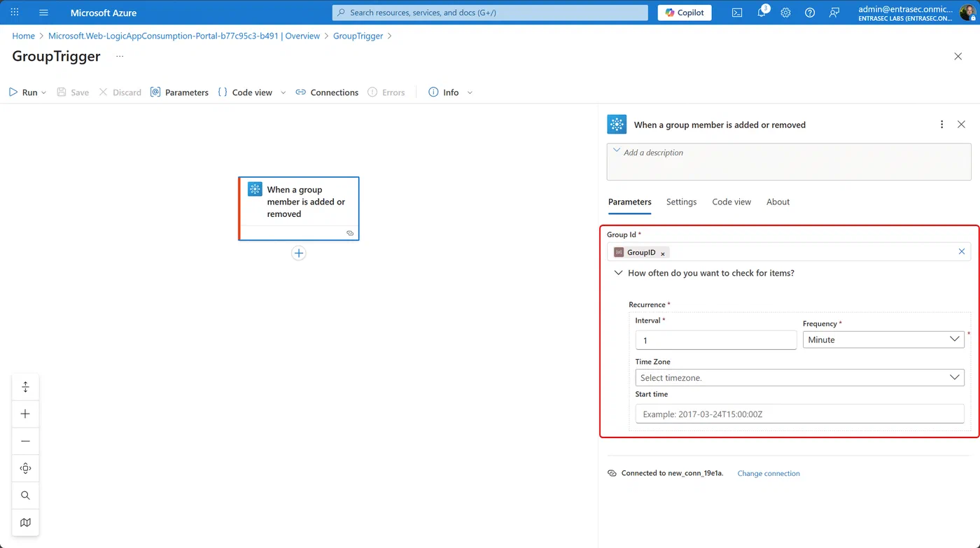The image size is (980, 548).
Task: Open trigger panel three-dot menu
Action: pyautogui.click(x=941, y=125)
